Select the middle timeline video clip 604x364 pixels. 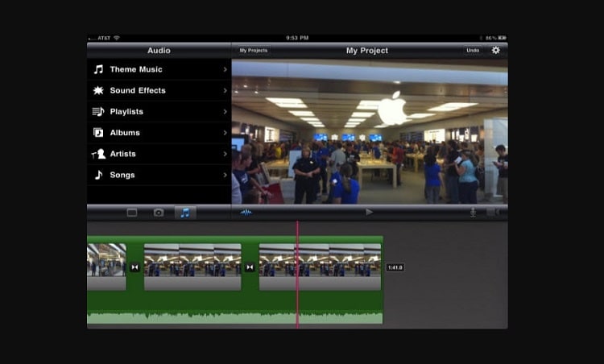pyautogui.click(x=192, y=267)
